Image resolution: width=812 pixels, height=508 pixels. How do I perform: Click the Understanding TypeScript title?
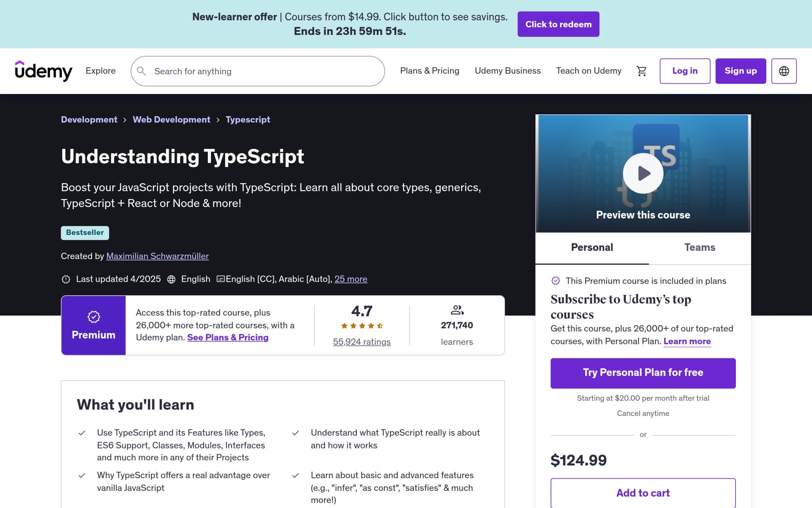tap(182, 157)
